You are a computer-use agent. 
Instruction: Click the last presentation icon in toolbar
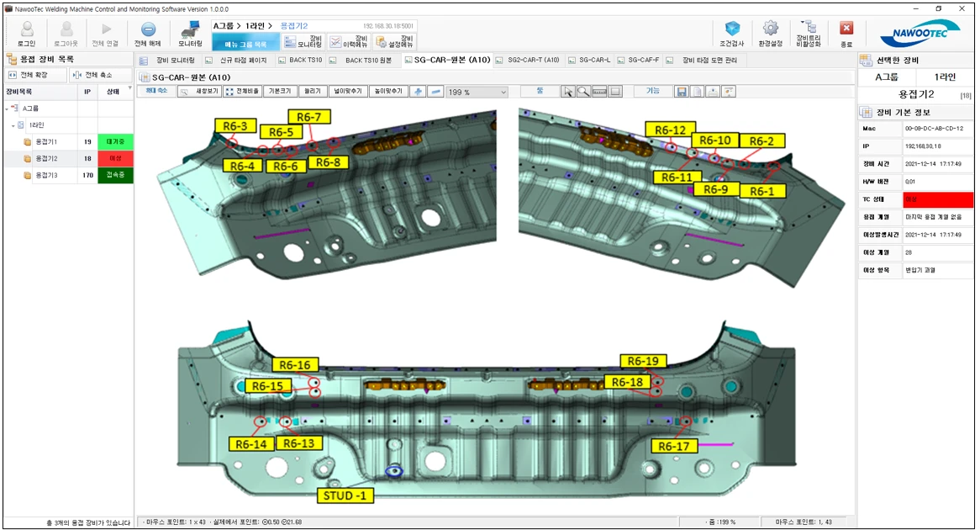729,92
